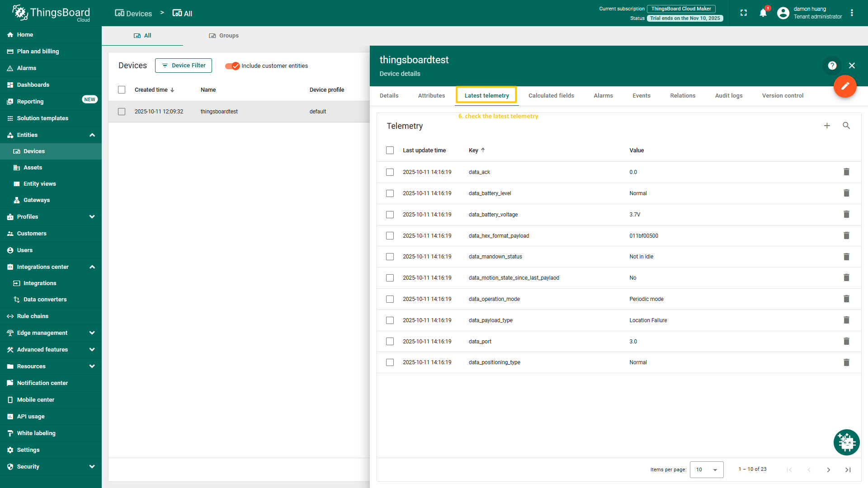868x488 pixels.
Task: Click the orange pencil edit button
Action: [845, 86]
